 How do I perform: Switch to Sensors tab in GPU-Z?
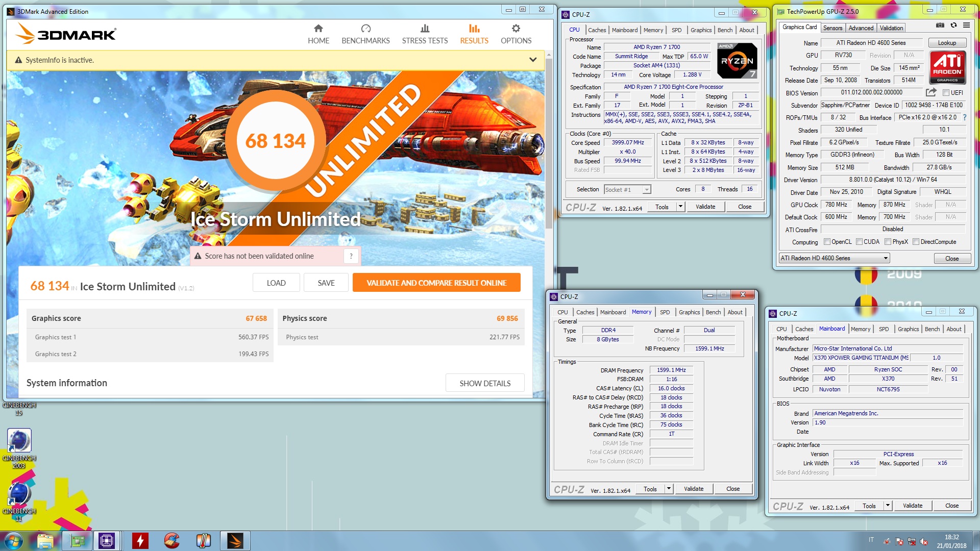(832, 28)
